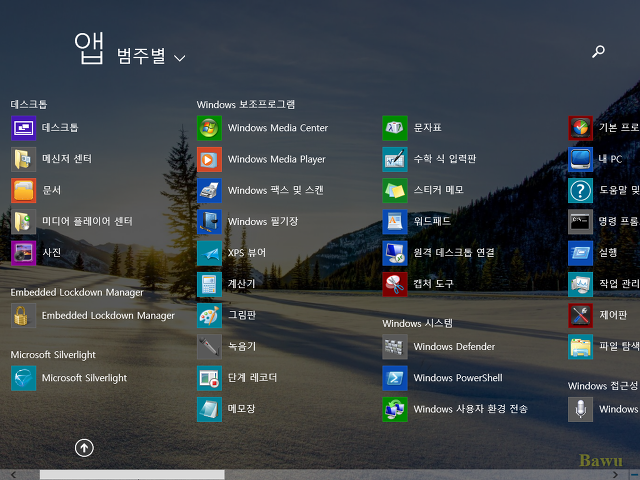This screenshot has height=480, width=640.
Task: Open 내 PC computer icon
Action: pyautogui.click(x=580, y=159)
